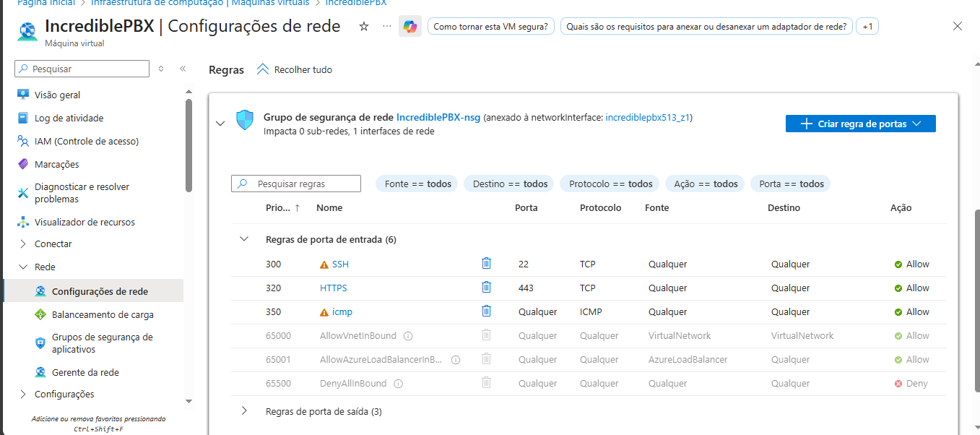This screenshot has height=435, width=980.
Task: Click the AzureLoadBalancer source cell
Action: (x=688, y=360)
